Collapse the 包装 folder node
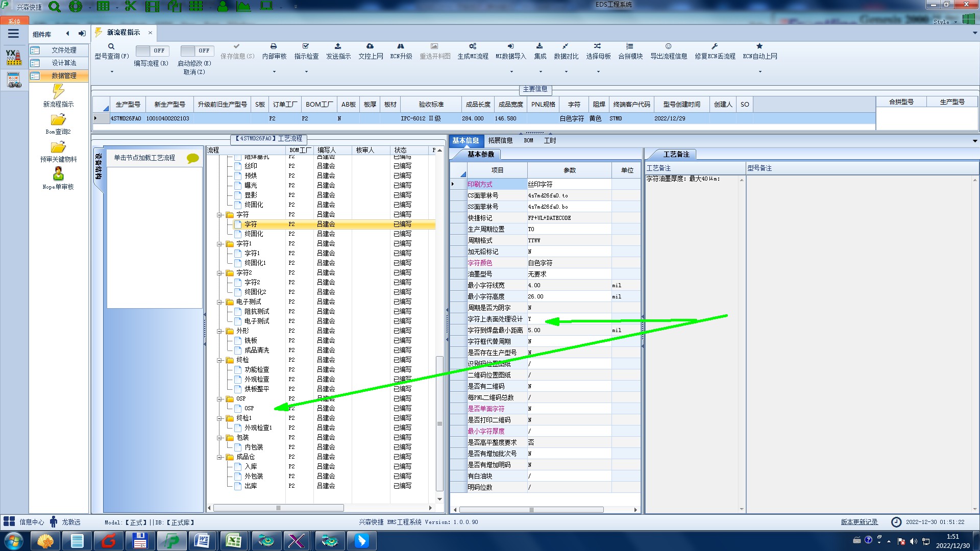This screenshot has height=551, width=980. (x=219, y=438)
